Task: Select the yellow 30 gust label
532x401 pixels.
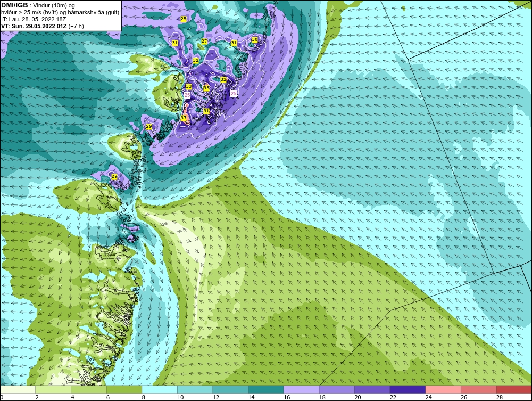Action: click(x=254, y=40)
